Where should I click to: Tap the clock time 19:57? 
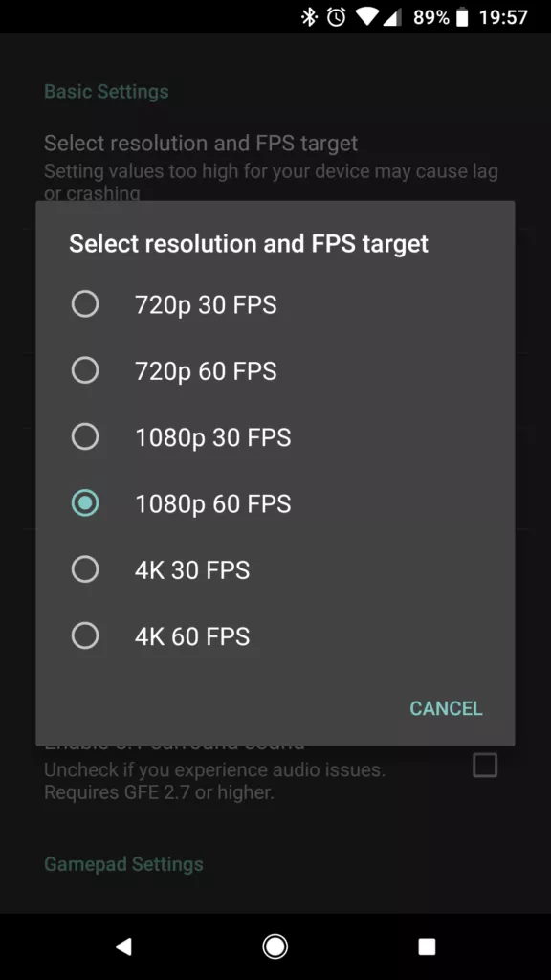coord(503,17)
